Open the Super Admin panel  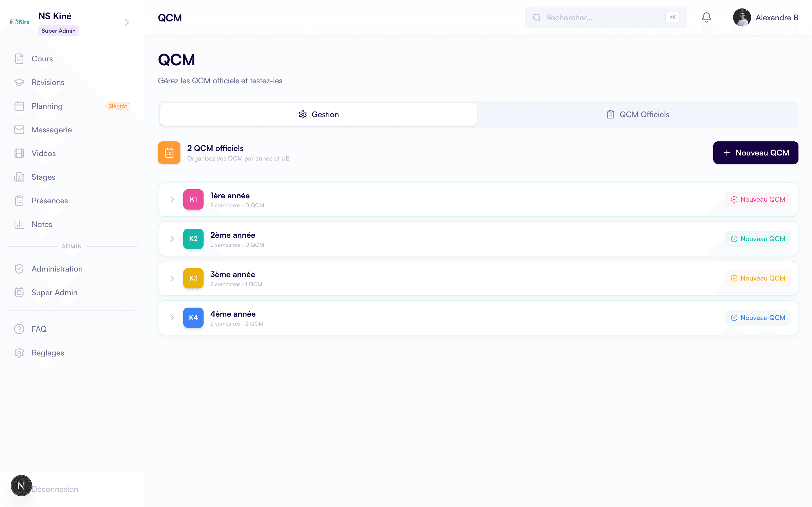tap(54, 292)
